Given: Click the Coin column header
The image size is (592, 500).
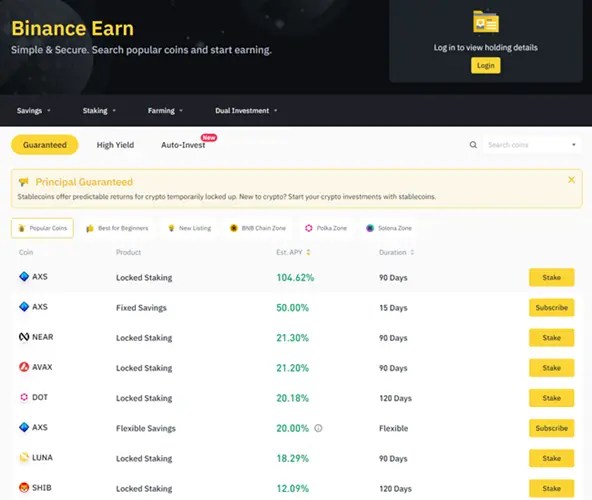Looking at the screenshot, I should (26, 252).
